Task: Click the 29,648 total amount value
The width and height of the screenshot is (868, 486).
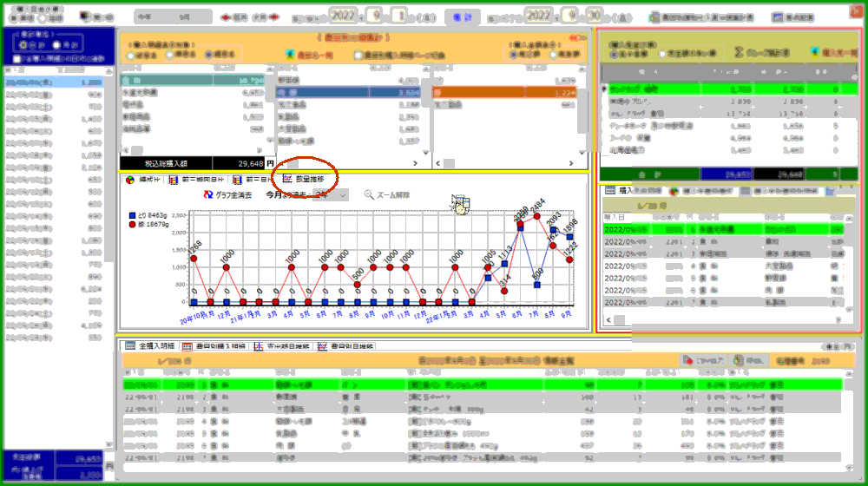Action: 251,164
